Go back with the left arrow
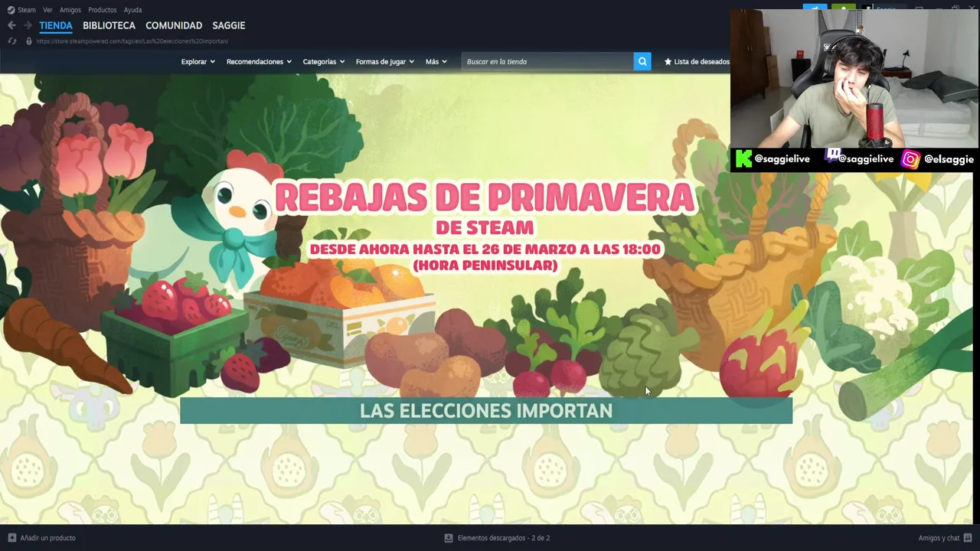The width and height of the screenshot is (980, 551). tap(11, 25)
